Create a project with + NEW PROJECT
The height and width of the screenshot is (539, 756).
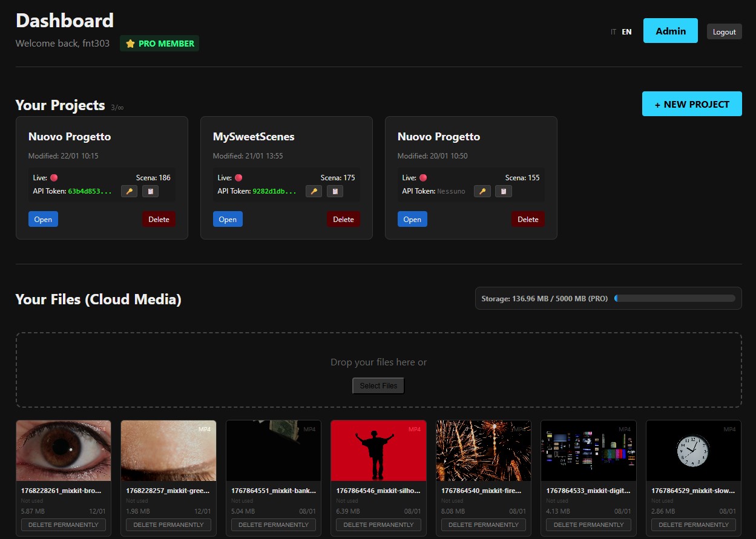coord(691,104)
